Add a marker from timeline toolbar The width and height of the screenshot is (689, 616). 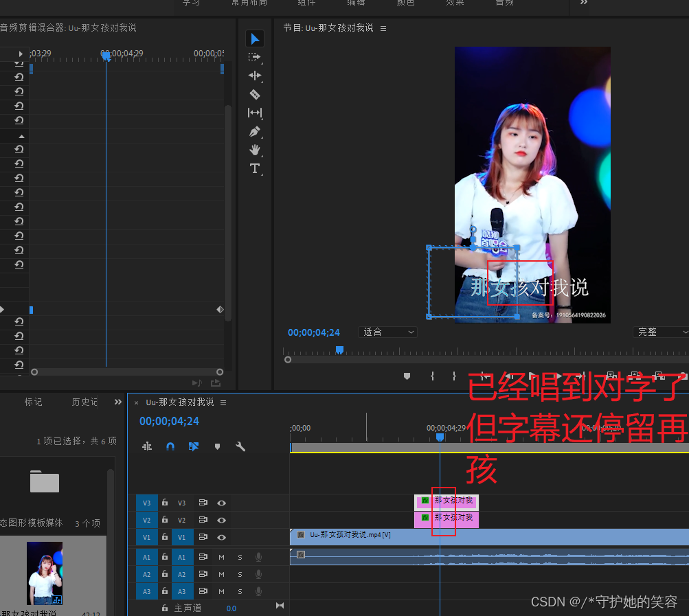click(x=217, y=446)
